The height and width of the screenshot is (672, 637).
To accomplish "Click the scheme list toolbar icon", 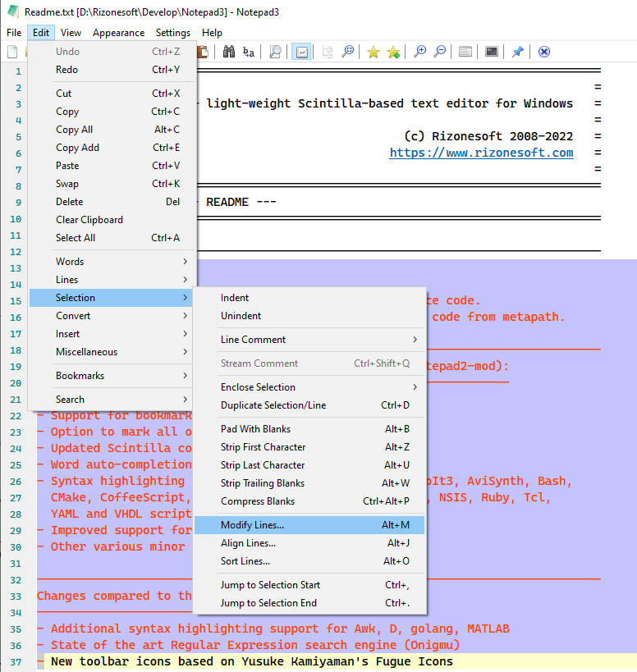I will [x=465, y=52].
